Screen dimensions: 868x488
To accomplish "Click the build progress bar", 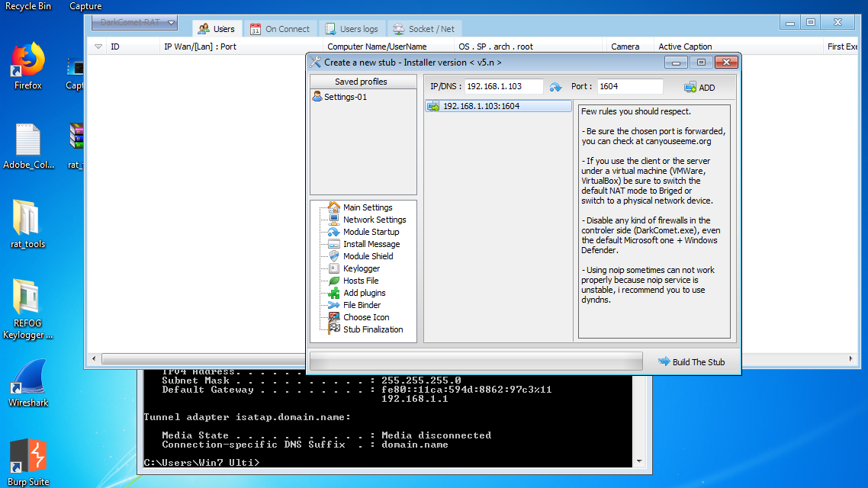I will coord(476,361).
